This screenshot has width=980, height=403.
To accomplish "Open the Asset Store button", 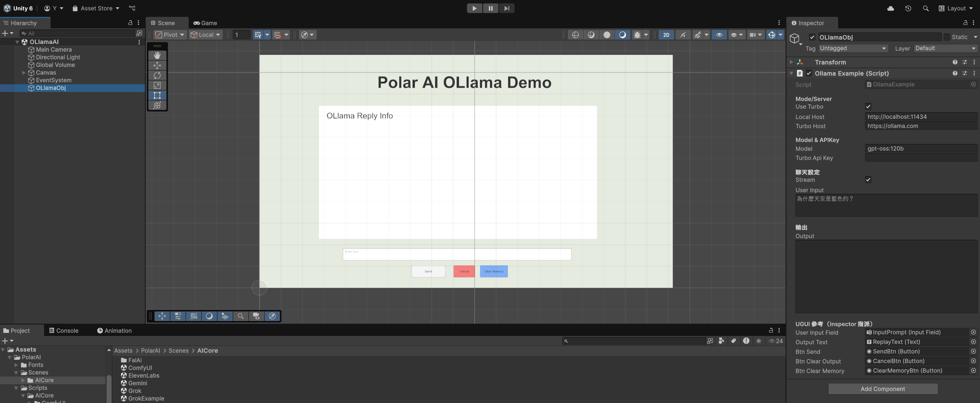I will 96,8.
